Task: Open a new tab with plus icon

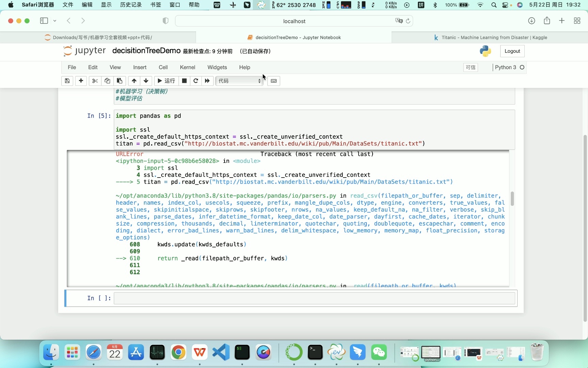Action: point(562,21)
